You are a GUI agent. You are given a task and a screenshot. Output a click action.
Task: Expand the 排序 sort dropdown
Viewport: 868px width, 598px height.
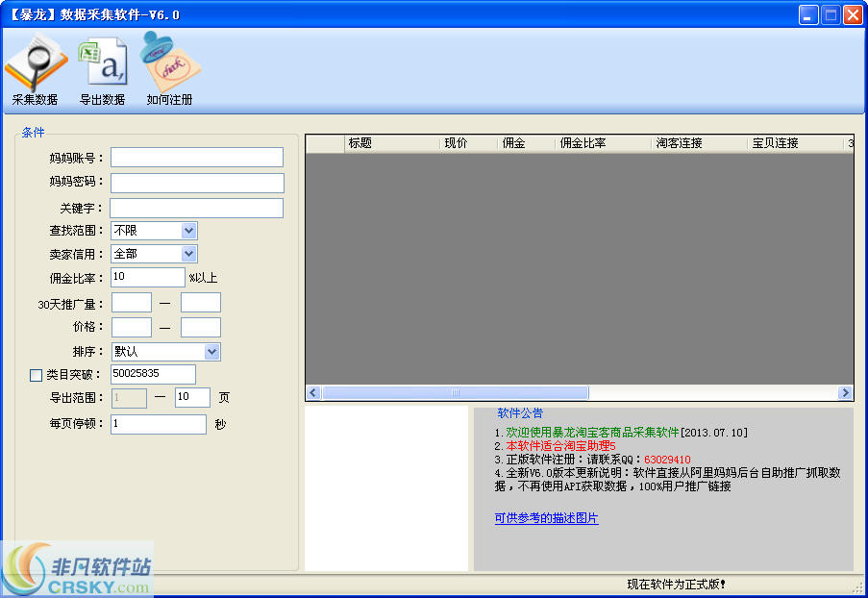211,352
